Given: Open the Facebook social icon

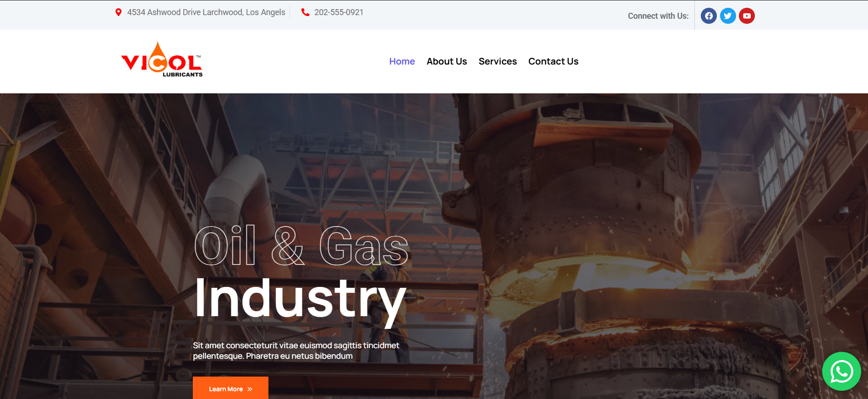Looking at the screenshot, I should 709,16.
